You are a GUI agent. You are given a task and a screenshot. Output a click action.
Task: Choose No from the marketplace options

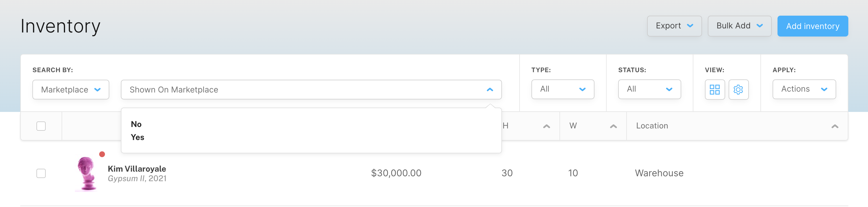click(136, 124)
